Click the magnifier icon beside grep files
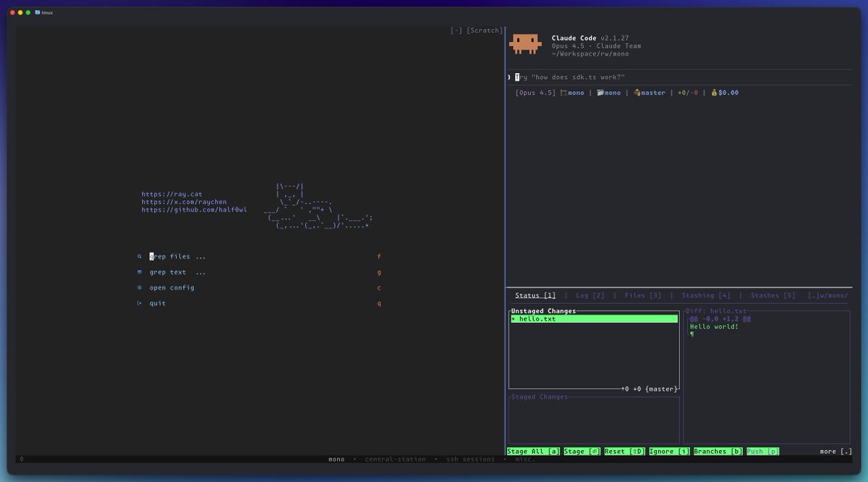868x482 pixels. click(140, 256)
